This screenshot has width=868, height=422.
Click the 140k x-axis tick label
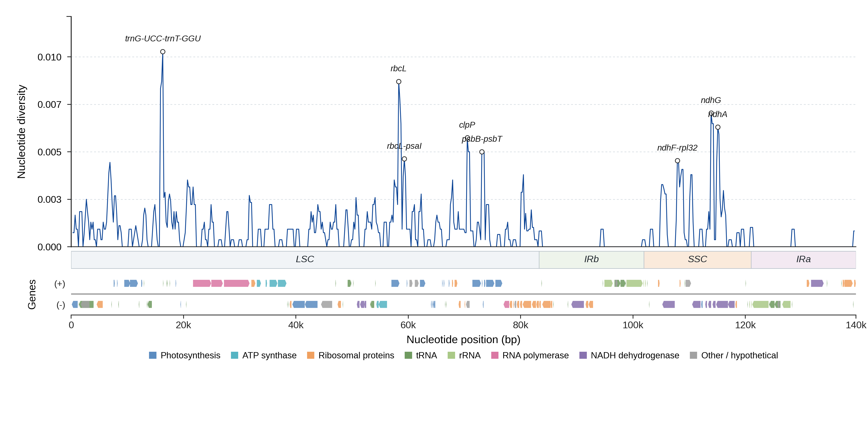coord(856,325)
